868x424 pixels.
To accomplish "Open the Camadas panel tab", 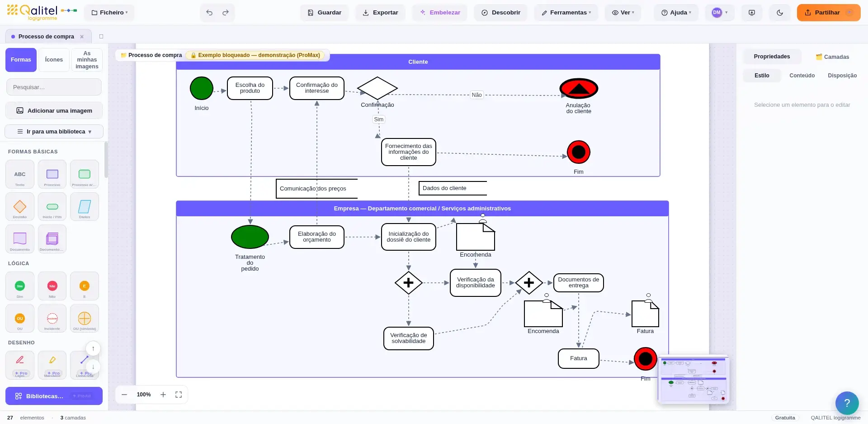I will 832,57.
